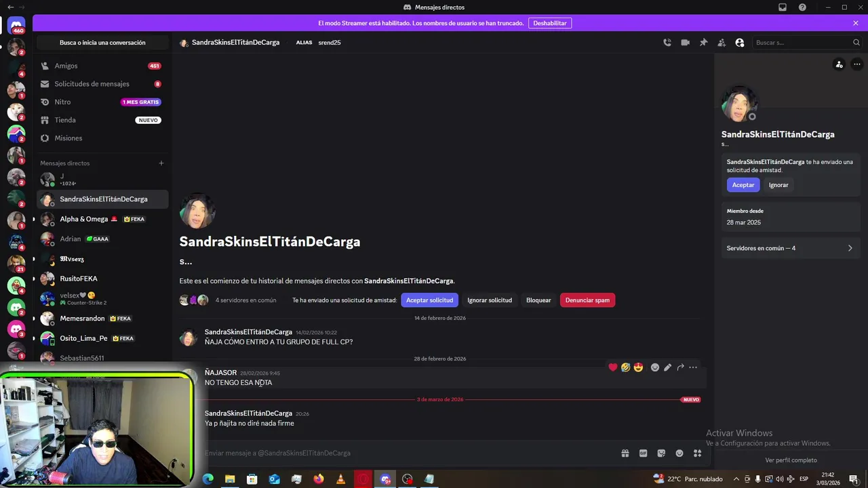React with heart-eyes emoji

(x=638, y=367)
